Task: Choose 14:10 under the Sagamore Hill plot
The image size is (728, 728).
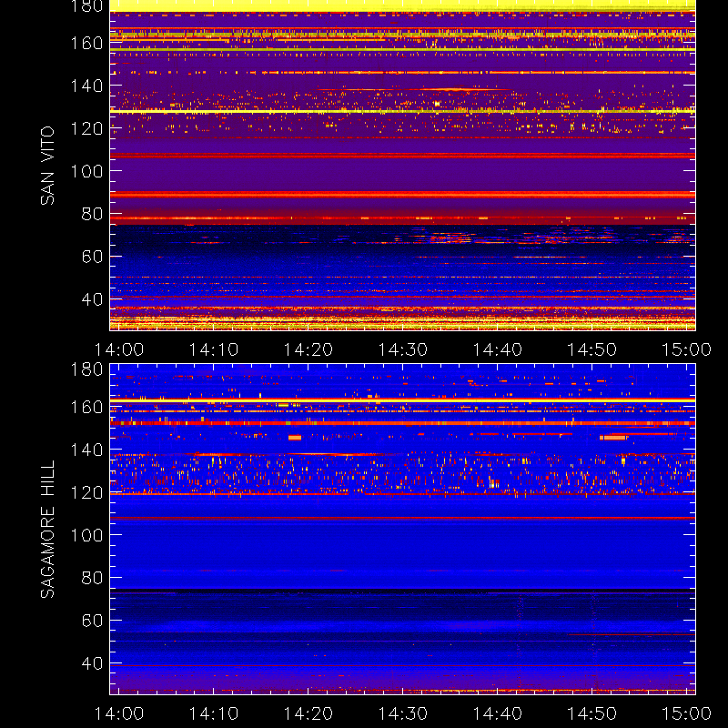Action: (214, 713)
